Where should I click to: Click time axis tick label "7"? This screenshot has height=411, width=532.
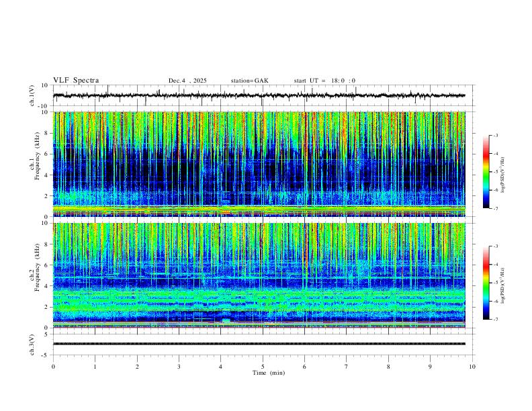point(347,367)
